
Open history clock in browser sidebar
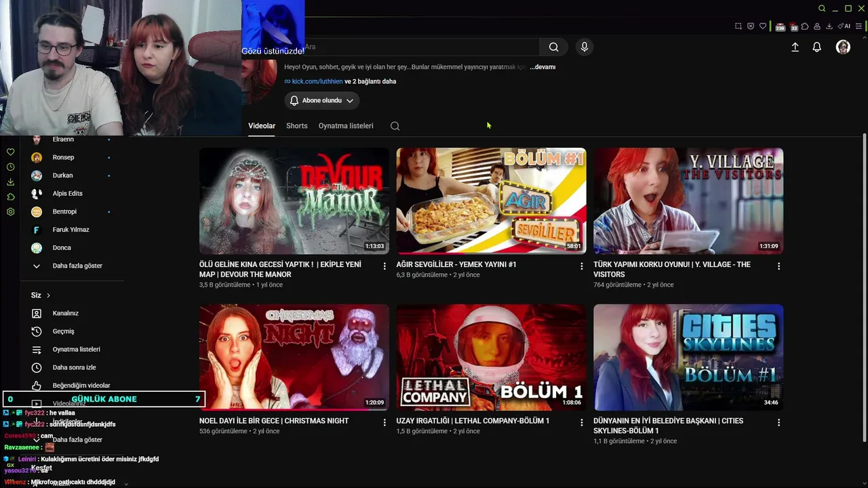(10, 167)
